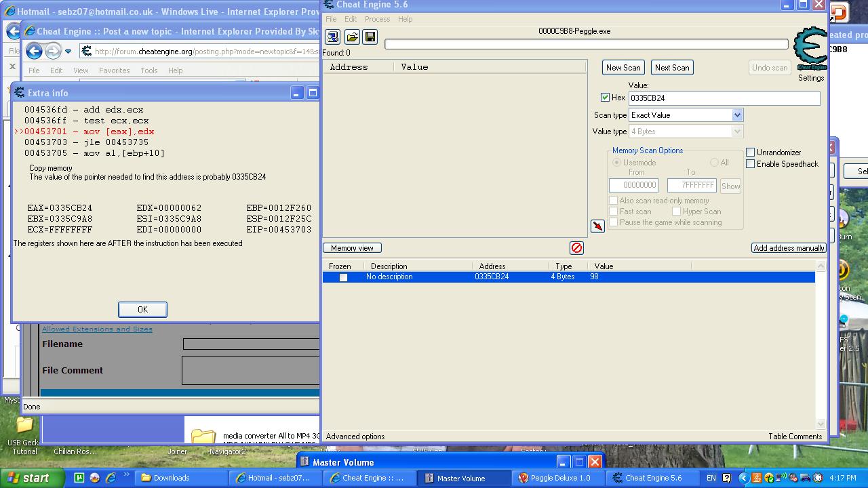Click the red arrow add-to-list icon
868x488 pixels.
597,226
